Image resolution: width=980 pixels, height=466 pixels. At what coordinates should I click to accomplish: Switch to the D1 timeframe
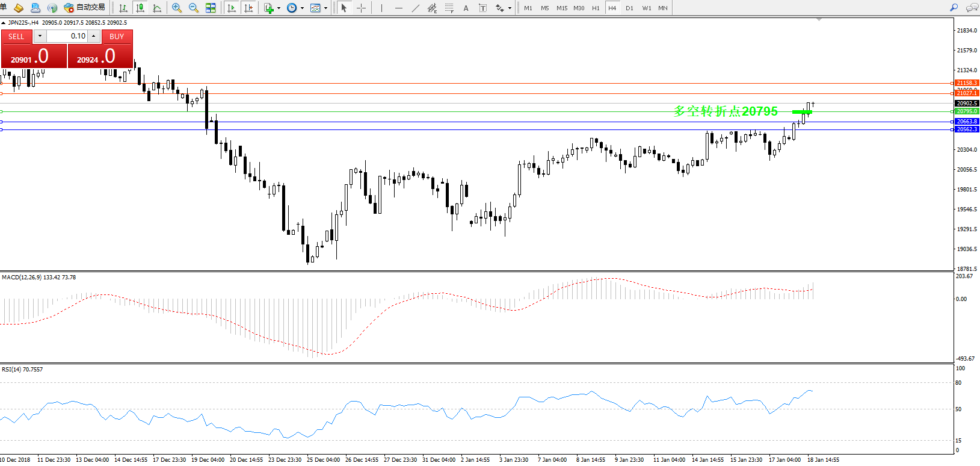tap(629, 8)
